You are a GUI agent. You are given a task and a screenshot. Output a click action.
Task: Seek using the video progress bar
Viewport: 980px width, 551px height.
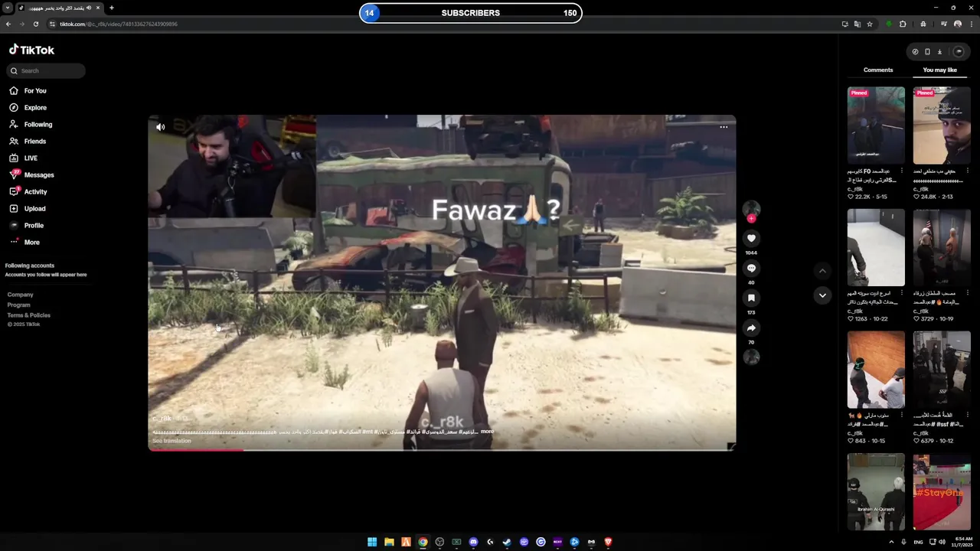(x=442, y=449)
